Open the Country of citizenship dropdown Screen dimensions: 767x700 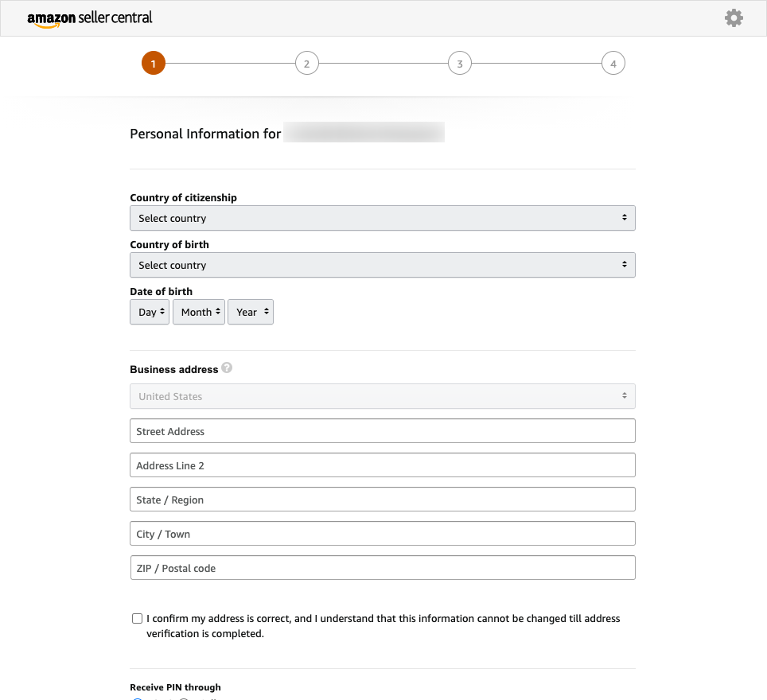coord(382,218)
